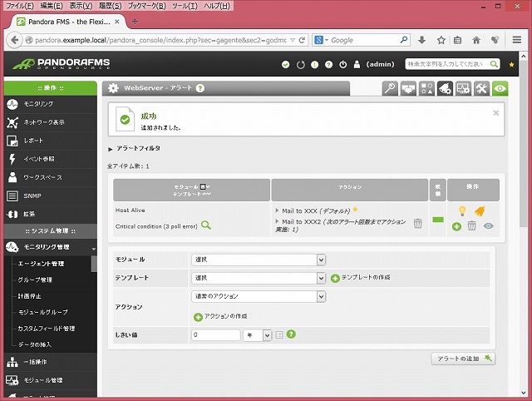This screenshot has height=401, width=532.
Task: Delete the Mail to XXX2 action trash icon
Action: click(x=418, y=224)
